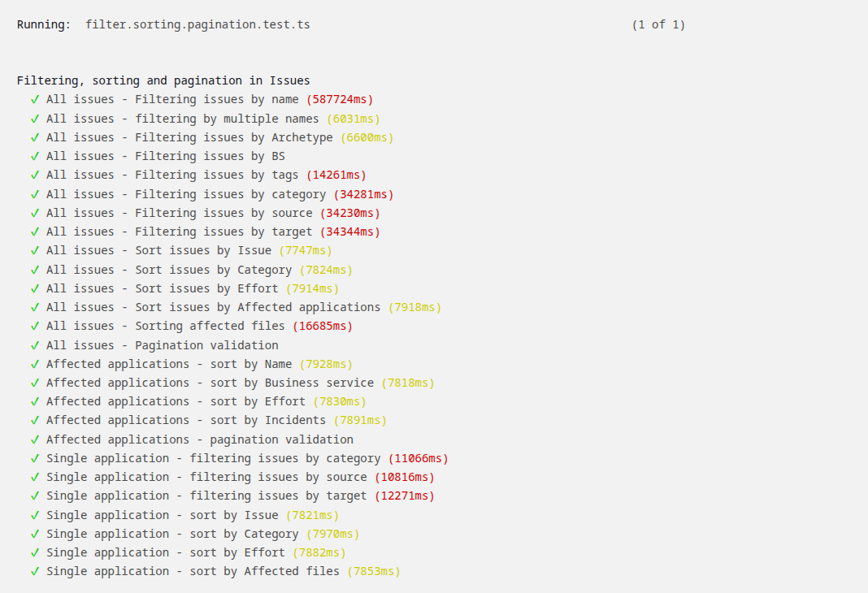Click the (1 of 1) run counter
Image resolution: width=868 pixels, height=593 pixels.
(658, 24)
